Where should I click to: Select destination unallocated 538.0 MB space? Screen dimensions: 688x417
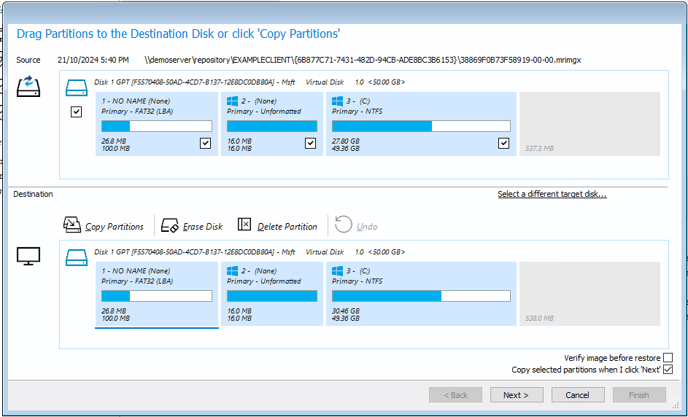click(590, 294)
